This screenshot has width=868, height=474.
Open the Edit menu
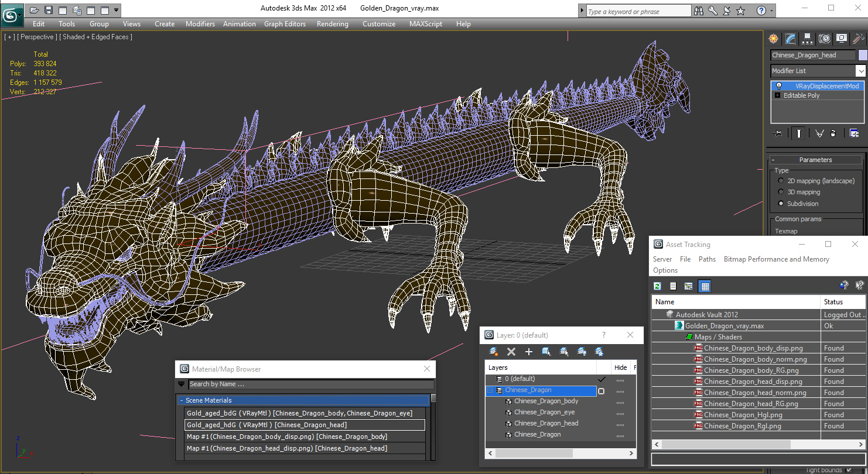click(39, 24)
